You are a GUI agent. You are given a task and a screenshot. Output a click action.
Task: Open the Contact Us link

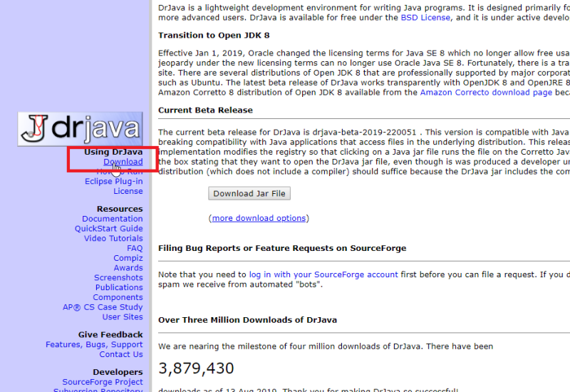click(x=121, y=354)
